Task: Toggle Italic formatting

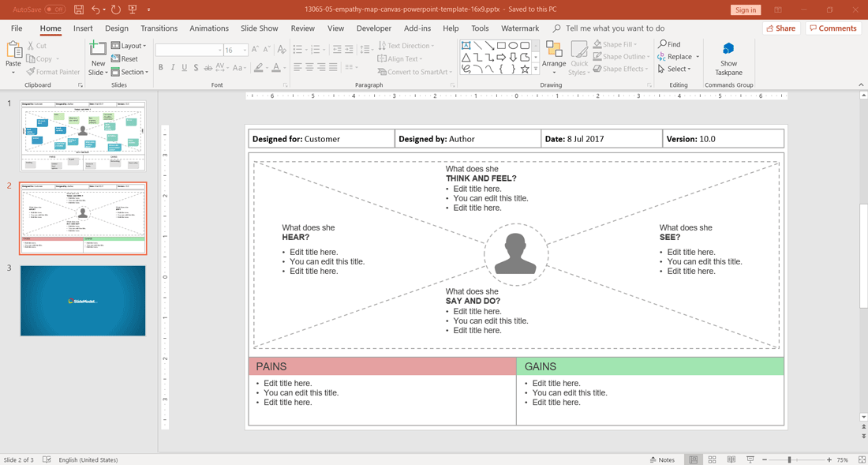Action: (x=172, y=68)
